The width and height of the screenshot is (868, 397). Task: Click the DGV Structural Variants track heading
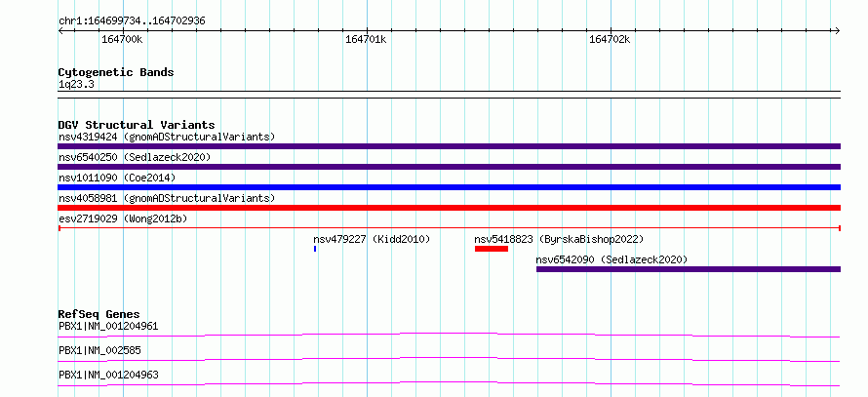coord(137,125)
